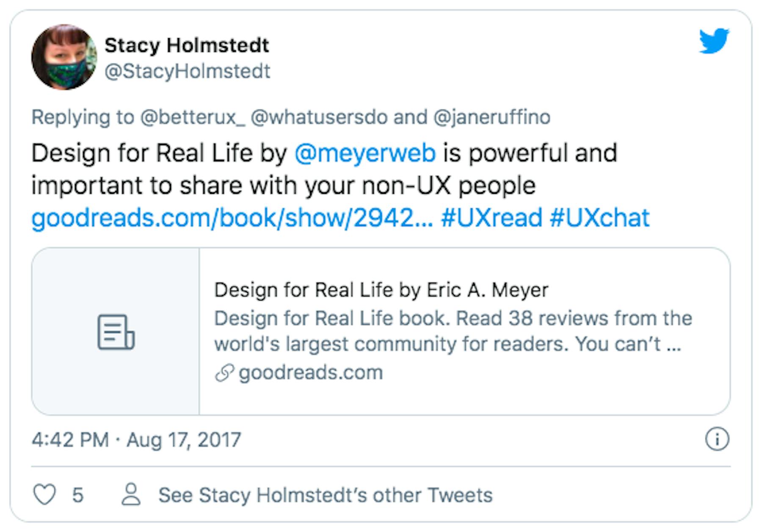Screen dimensions: 762x532
Task: Click the document icon in link card
Action: [116, 332]
